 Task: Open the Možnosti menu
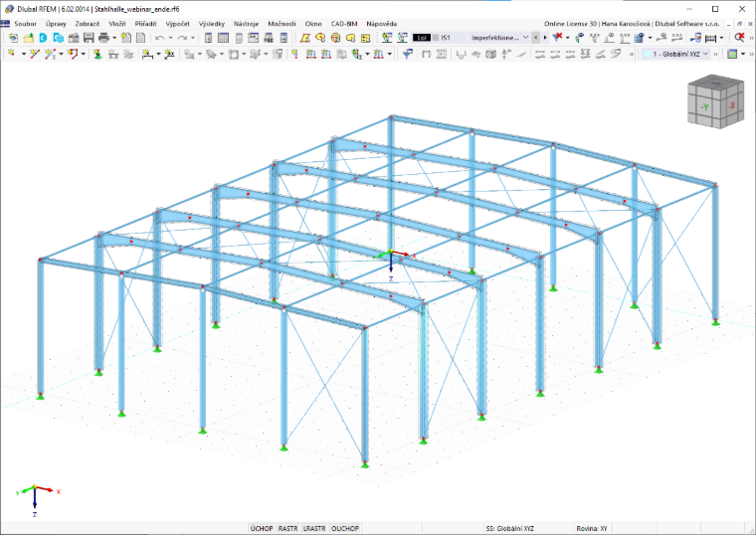coord(282,24)
